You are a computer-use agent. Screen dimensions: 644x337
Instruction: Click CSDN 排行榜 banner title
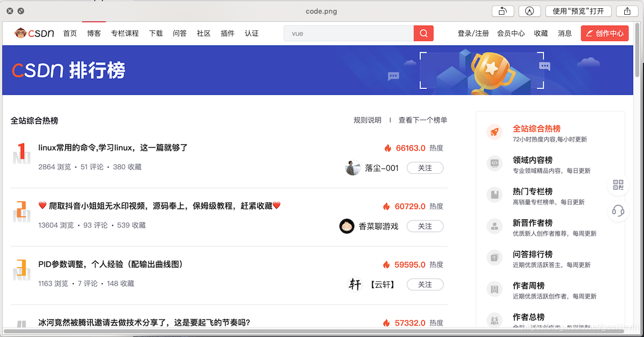coord(68,70)
